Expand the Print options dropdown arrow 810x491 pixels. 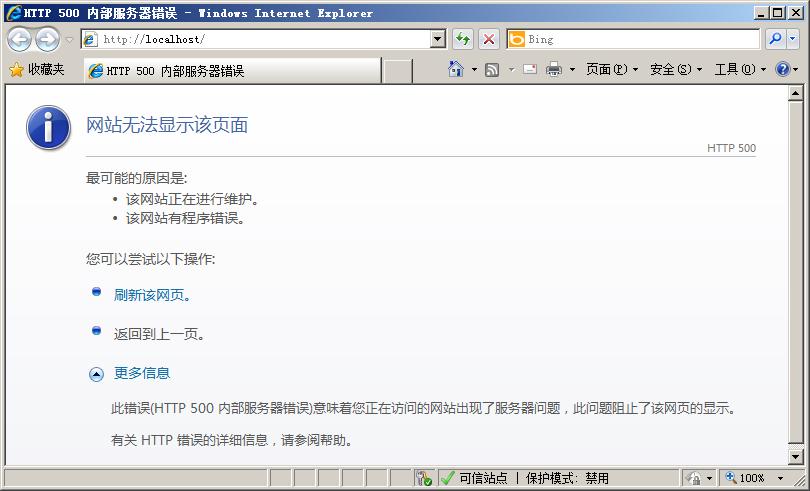572,69
